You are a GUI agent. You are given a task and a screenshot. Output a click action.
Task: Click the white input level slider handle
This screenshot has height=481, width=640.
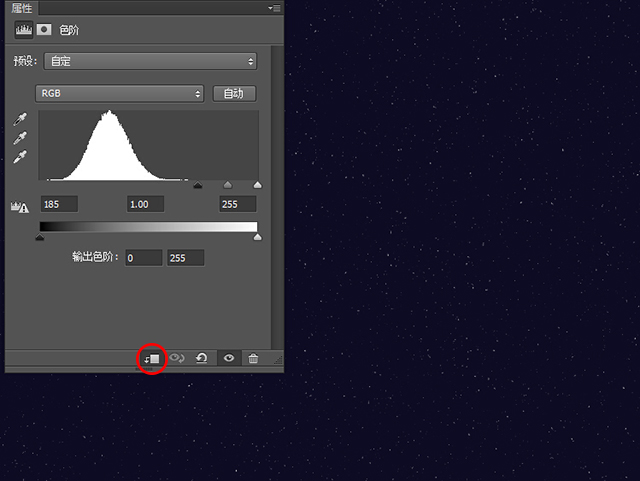coord(257,185)
